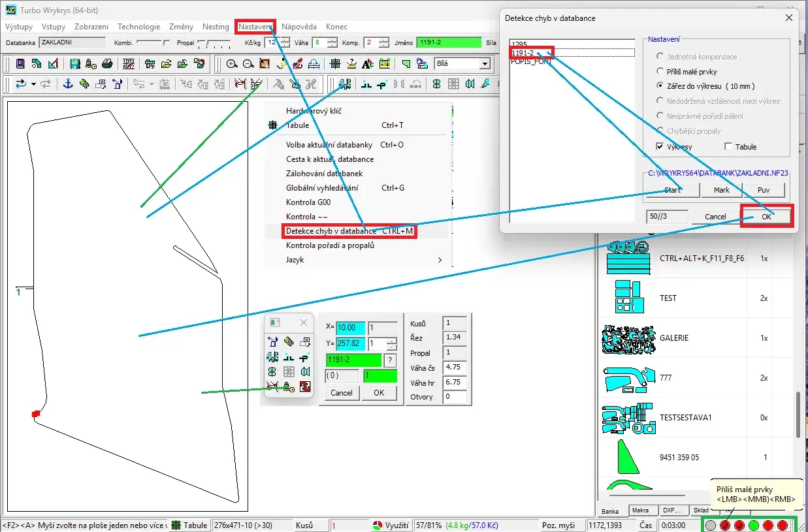
Task: Click the purple book icon in toolbar
Action: pos(20,63)
